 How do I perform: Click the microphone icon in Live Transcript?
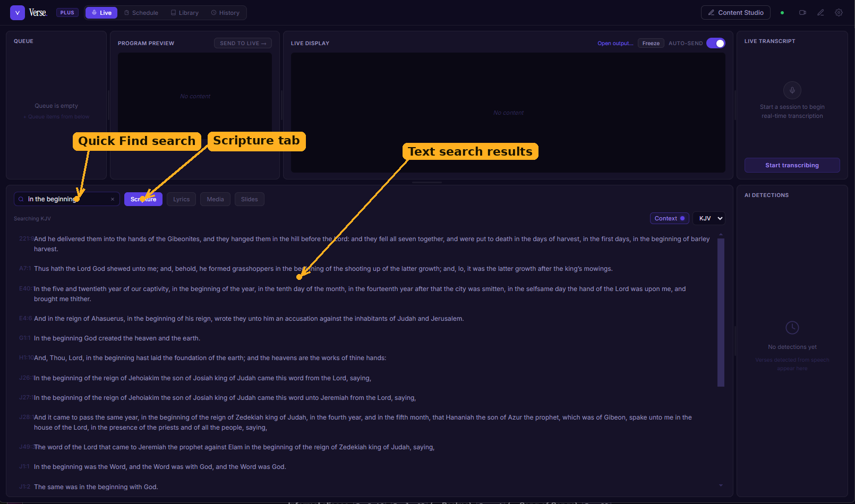pos(792,90)
